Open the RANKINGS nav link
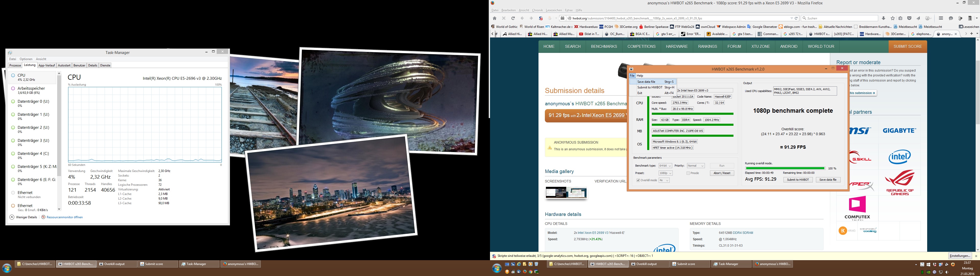Image resolution: width=980 pixels, height=276 pixels. (707, 47)
